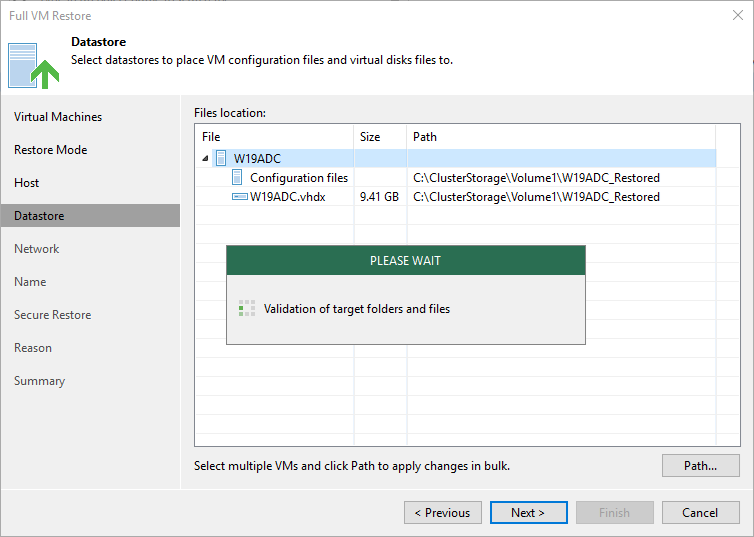Select the Configuration files row
Image resolution: width=754 pixels, height=537 pixels.
[455, 177]
